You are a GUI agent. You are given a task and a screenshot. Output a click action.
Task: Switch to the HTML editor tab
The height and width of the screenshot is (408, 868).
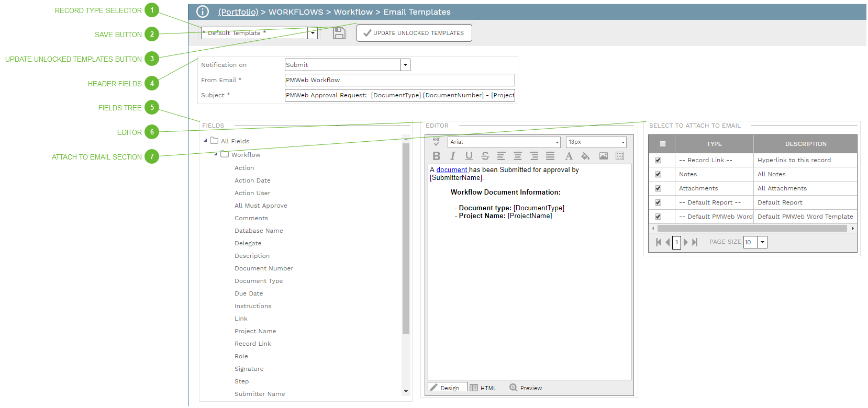(483, 388)
